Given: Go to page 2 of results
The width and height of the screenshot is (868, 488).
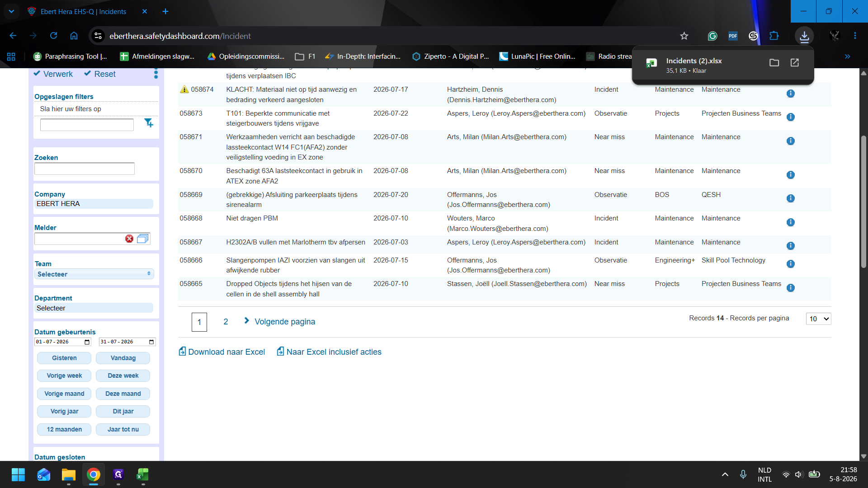Looking at the screenshot, I should click(226, 322).
